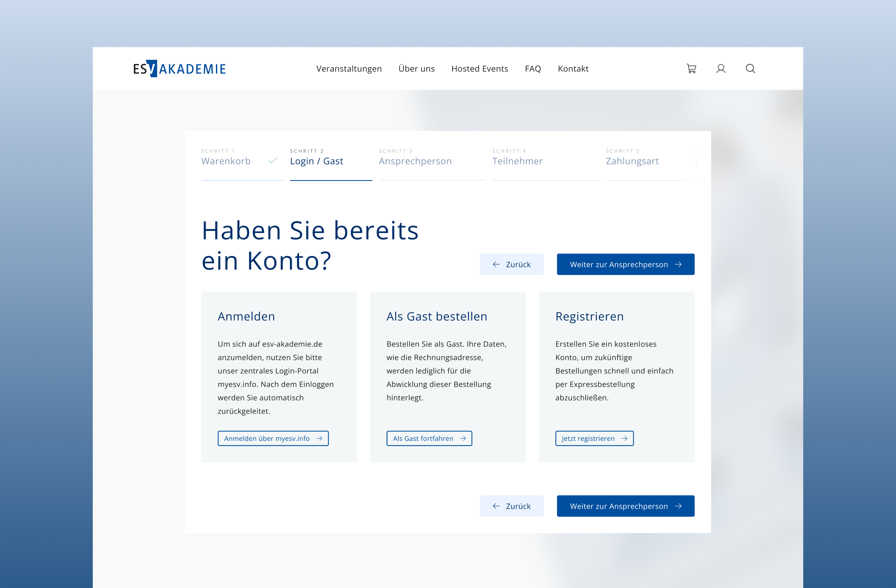896x588 pixels.
Task: Select step 'Warenkorb' in the progress bar
Action: pos(226,161)
